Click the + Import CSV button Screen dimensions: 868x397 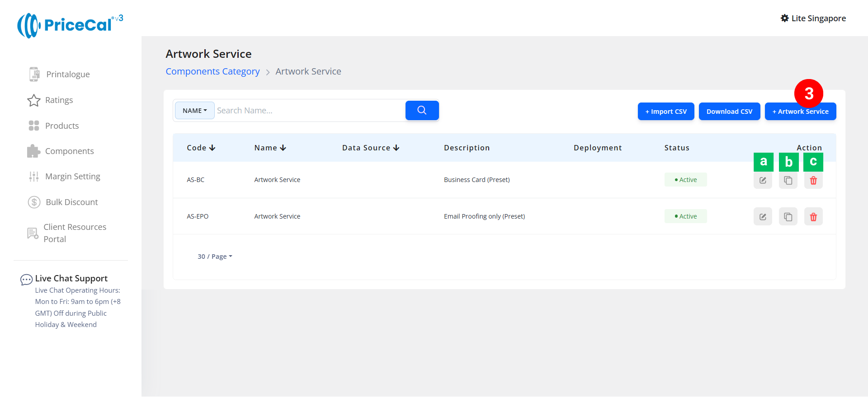665,112
